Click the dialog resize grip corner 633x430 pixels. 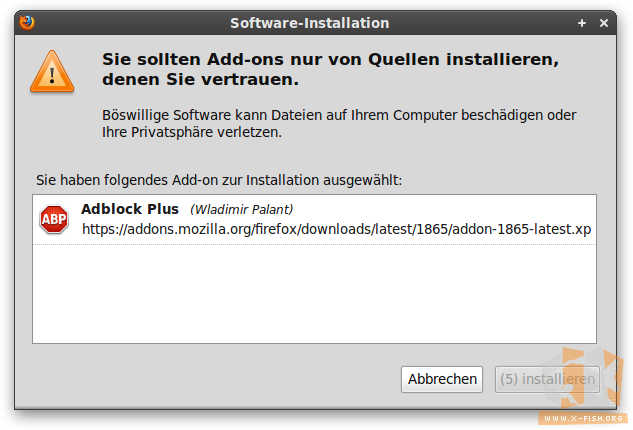tap(611, 403)
